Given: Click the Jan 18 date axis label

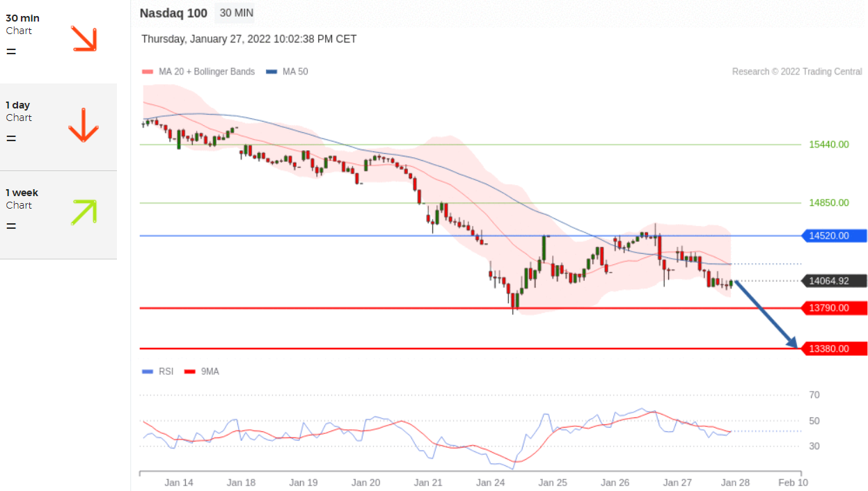Looking at the screenshot, I should [242, 482].
